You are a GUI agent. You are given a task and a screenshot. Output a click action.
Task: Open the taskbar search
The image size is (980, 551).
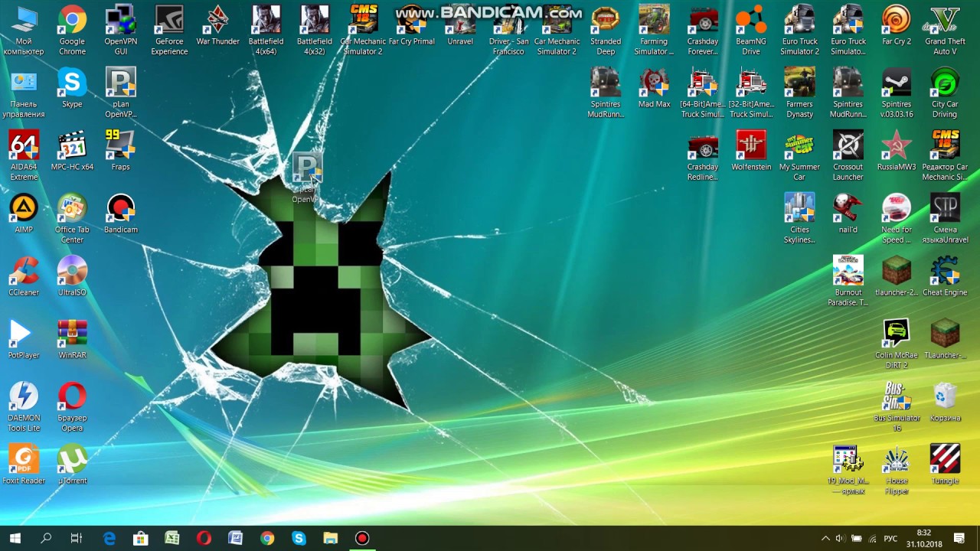pos(46,538)
